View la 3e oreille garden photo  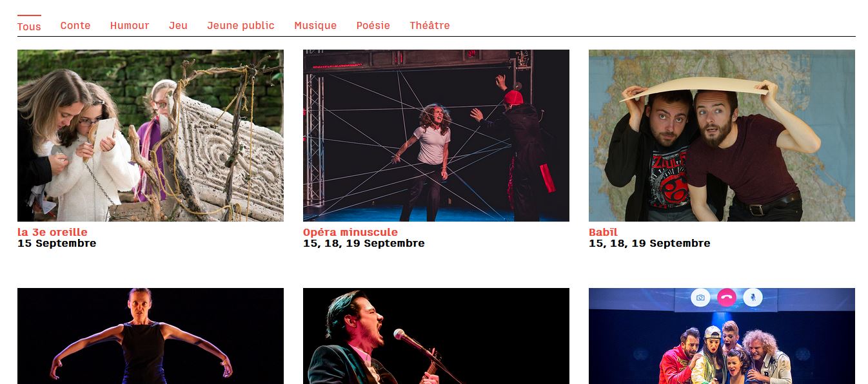[x=150, y=136]
